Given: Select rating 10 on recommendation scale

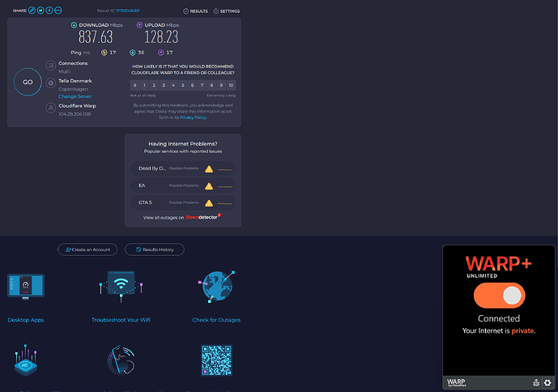Looking at the screenshot, I should 231,85.
